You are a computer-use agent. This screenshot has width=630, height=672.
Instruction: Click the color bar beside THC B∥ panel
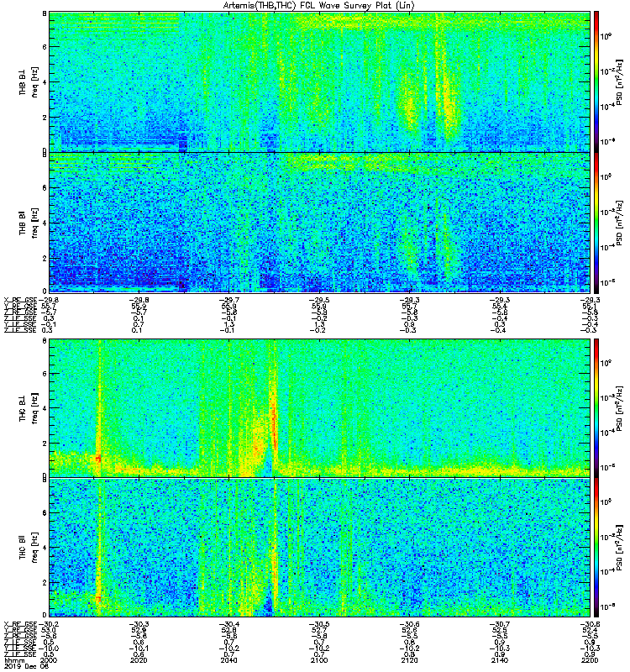(596, 548)
